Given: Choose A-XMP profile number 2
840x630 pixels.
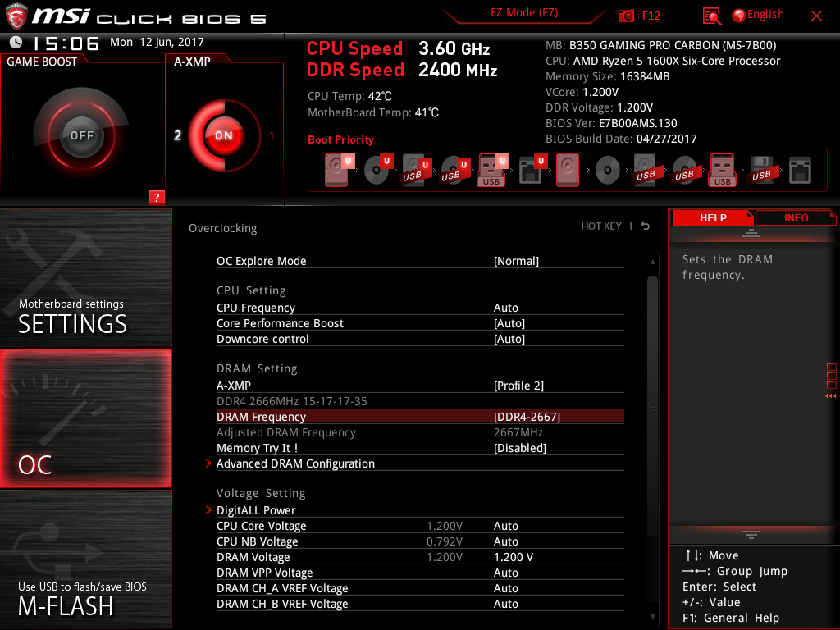Looking at the screenshot, I should coord(178,135).
